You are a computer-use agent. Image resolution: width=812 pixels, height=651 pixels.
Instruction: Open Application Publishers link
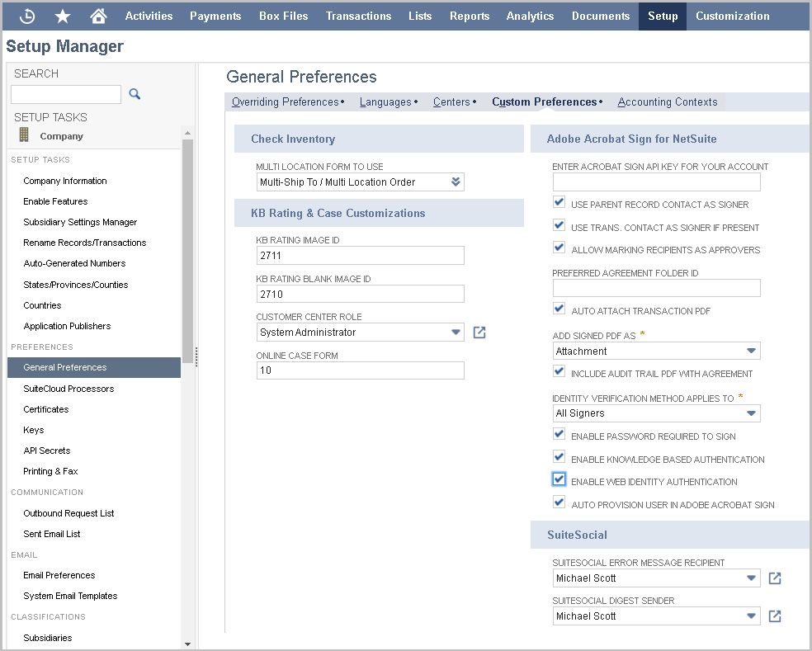[67, 326]
